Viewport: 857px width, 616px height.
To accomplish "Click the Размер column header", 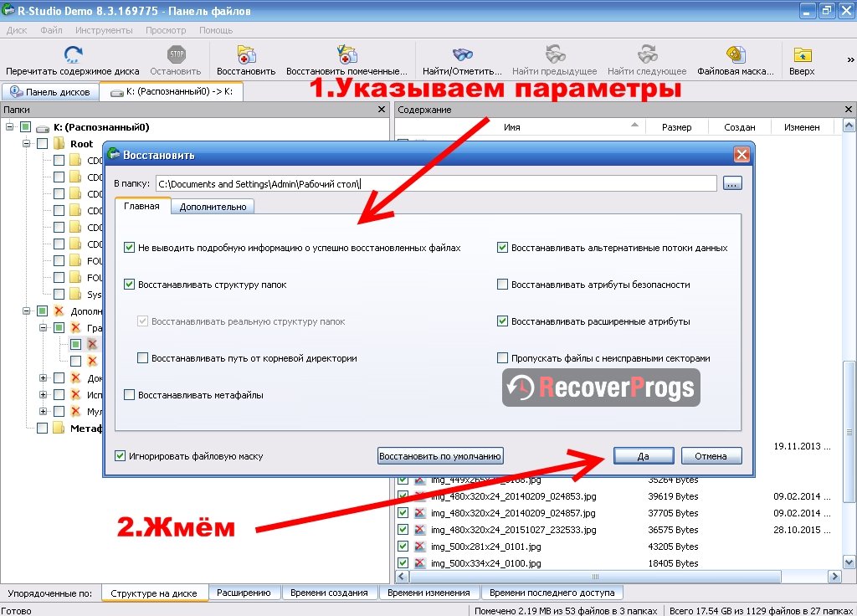I will 676,127.
